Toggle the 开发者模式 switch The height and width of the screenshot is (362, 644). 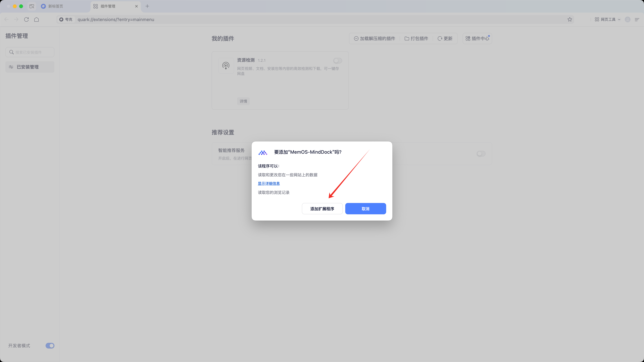click(x=50, y=346)
